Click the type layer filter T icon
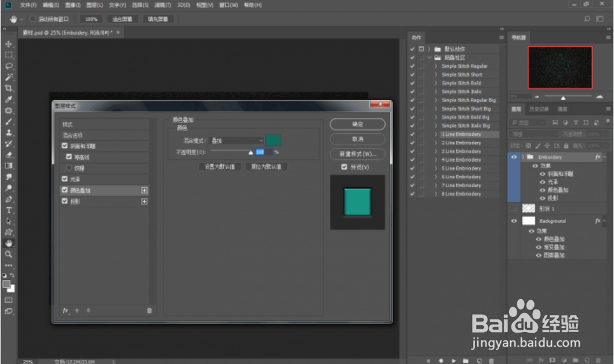The image size is (614, 364). (576, 122)
